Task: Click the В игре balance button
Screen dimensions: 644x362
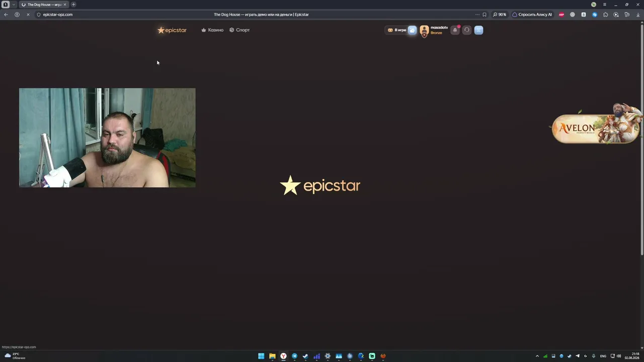Action: click(397, 30)
